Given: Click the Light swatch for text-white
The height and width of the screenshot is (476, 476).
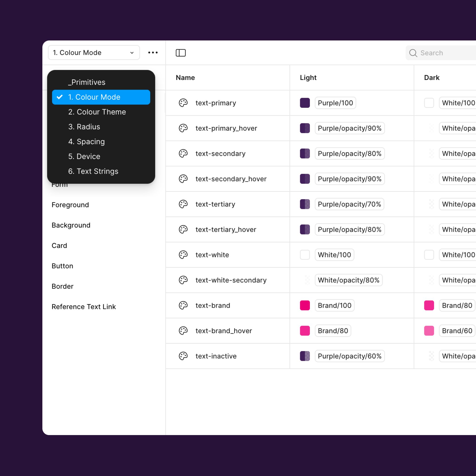Looking at the screenshot, I should (x=305, y=255).
